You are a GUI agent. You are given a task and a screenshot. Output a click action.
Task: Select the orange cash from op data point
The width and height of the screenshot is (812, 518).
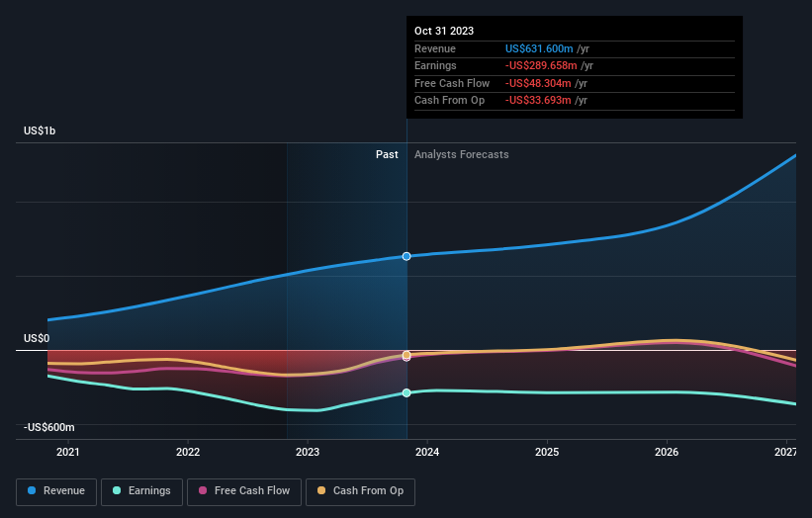pyautogui.click(x=406, y=355)
